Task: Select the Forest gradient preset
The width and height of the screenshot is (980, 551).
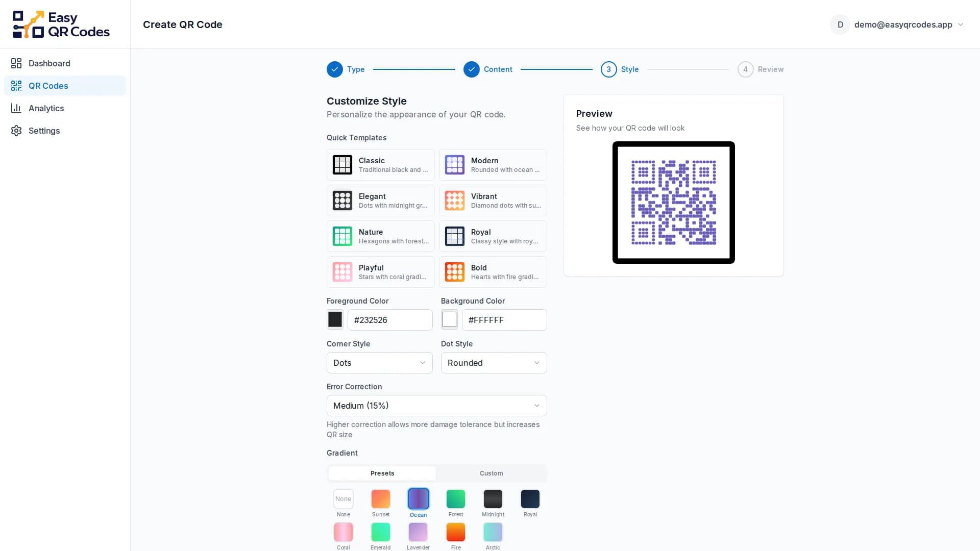Action: (x=456, y=499)
